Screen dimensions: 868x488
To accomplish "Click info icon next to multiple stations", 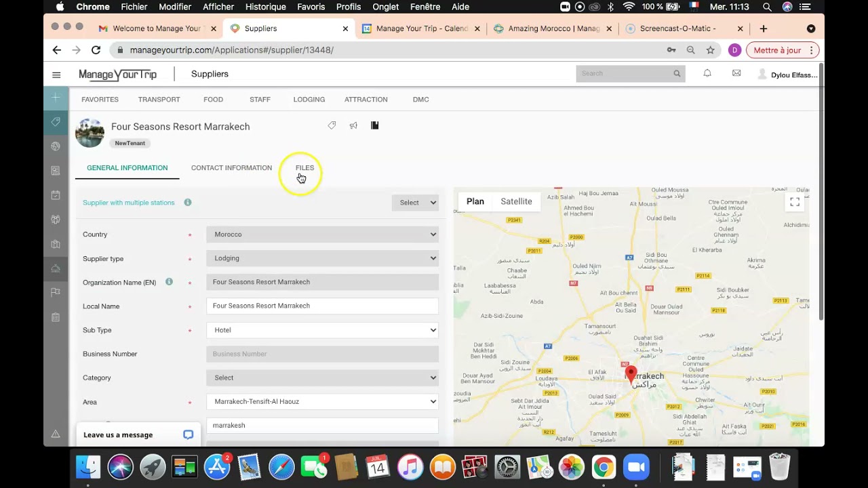I will pyautogui.click(x=188, y=202).
